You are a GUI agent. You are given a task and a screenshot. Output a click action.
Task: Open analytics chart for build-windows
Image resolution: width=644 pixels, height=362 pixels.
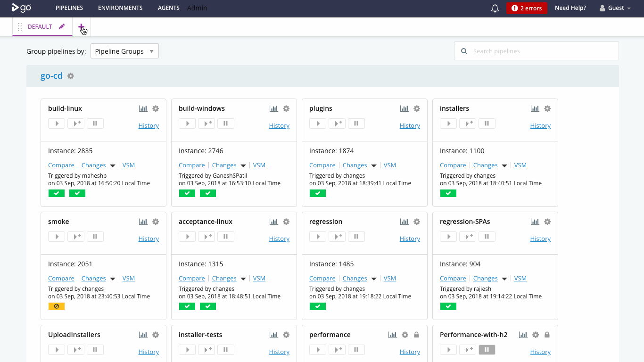point(274,108)
